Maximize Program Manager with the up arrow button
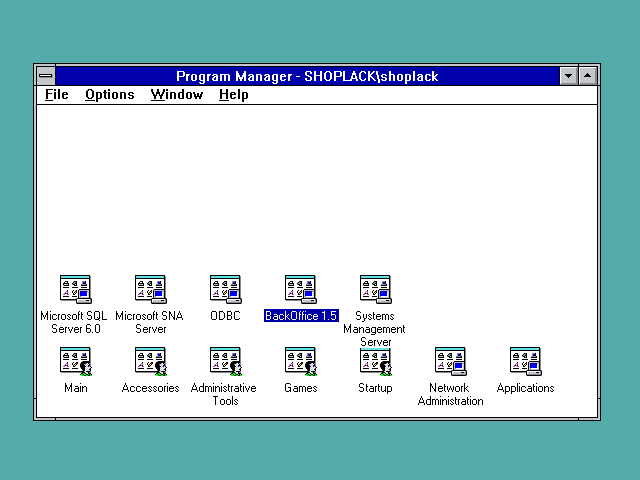The width and height of the screenshot is (640, 480). pos(587,76)
